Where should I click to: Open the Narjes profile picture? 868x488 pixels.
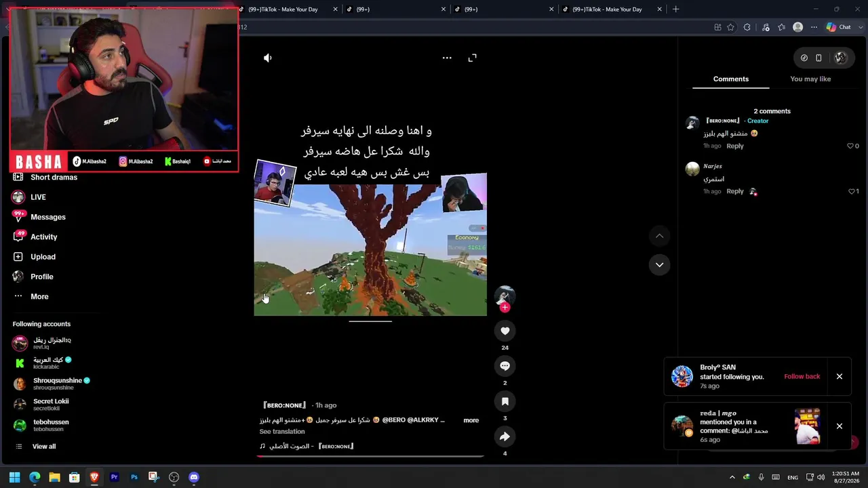click(692, 169)
